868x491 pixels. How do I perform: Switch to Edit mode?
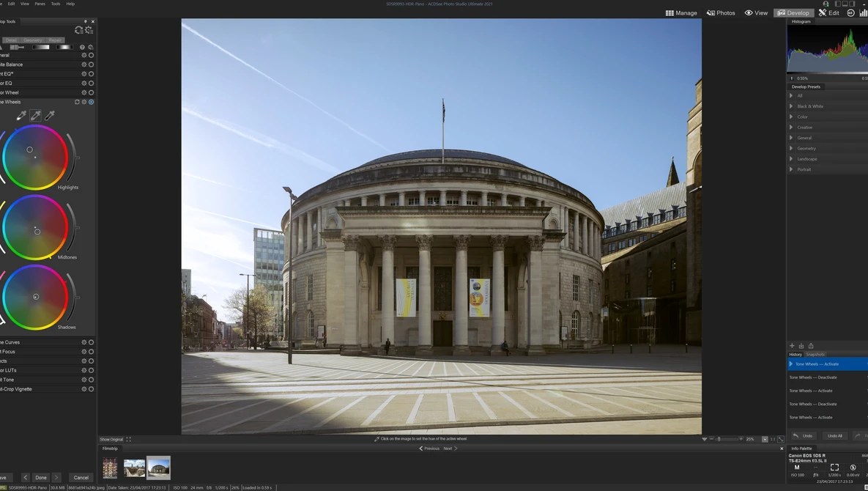click(x=829, y=12)
